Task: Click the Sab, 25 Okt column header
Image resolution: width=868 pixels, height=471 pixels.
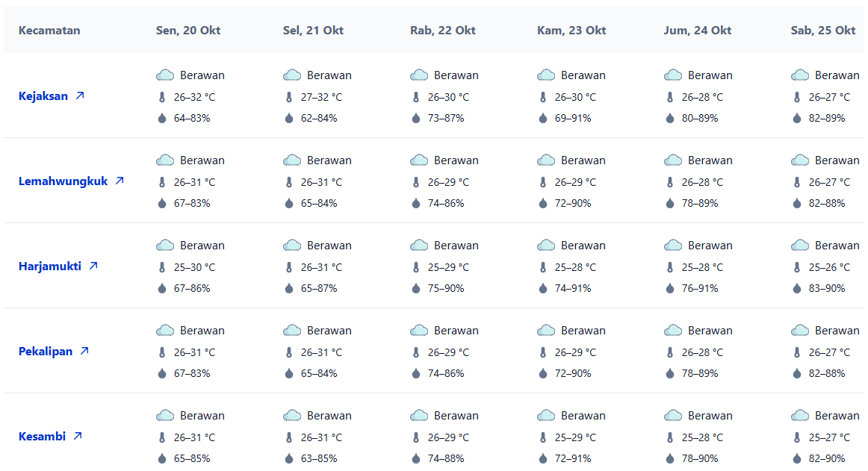Action: (x=823, y=31)
